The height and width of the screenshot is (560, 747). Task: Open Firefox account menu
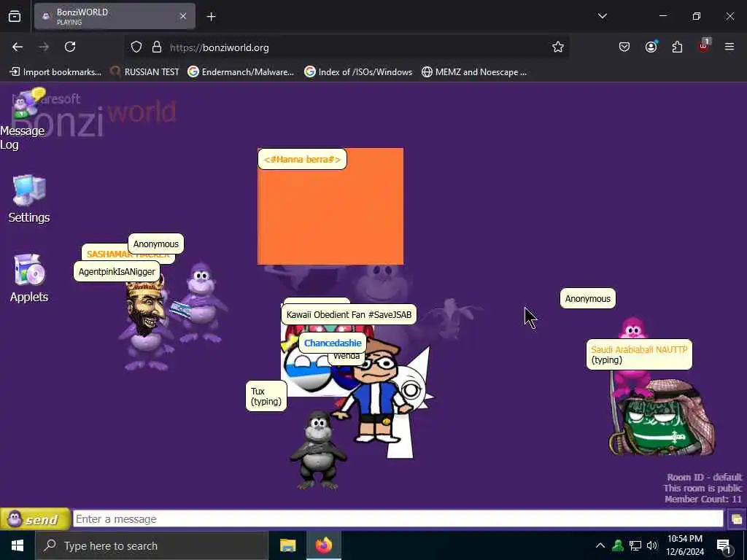651,47
